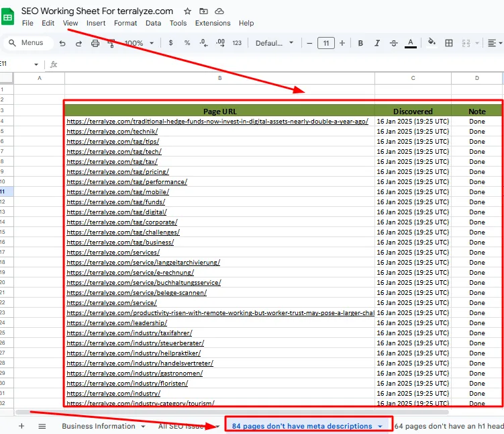This screenshot has width=504, height=434.
Task: Undo the last action
Action: (62, 43)
